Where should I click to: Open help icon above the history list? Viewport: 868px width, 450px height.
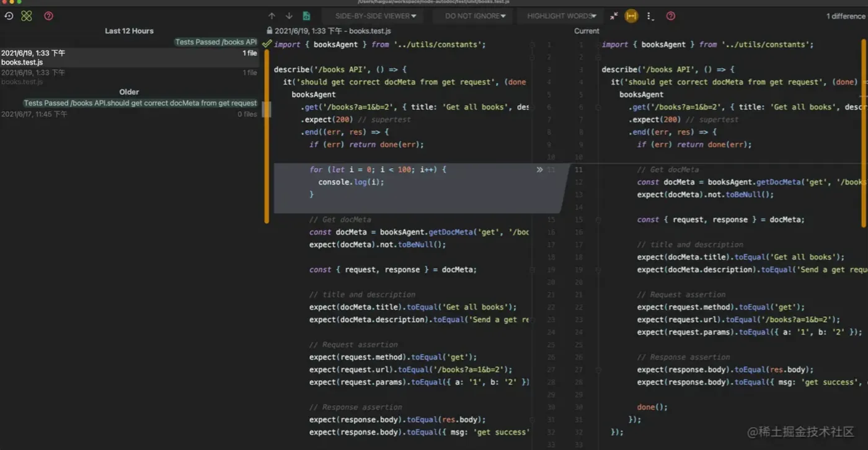tap(48, 16)
